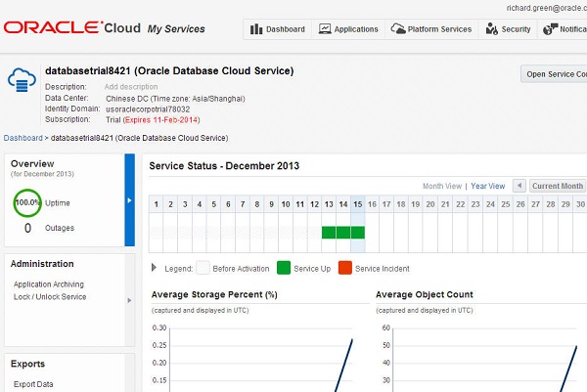Expand Administration panel side arrow
This screenshot has width=587, height=392.
point(129,300)
